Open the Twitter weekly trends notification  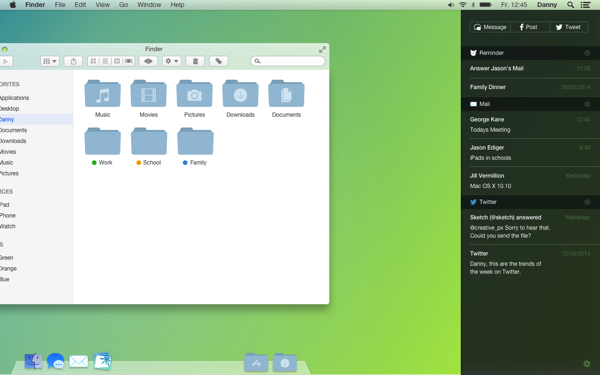tap(530, 262)
